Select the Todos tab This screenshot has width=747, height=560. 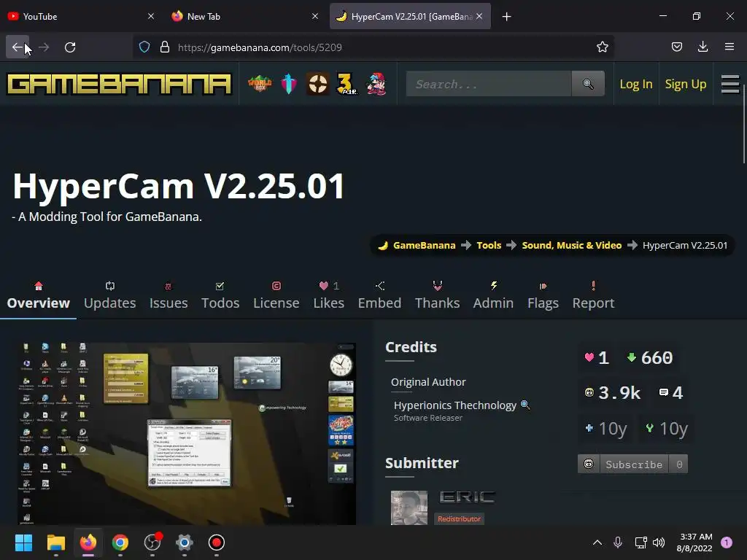[x=220, y=296]
